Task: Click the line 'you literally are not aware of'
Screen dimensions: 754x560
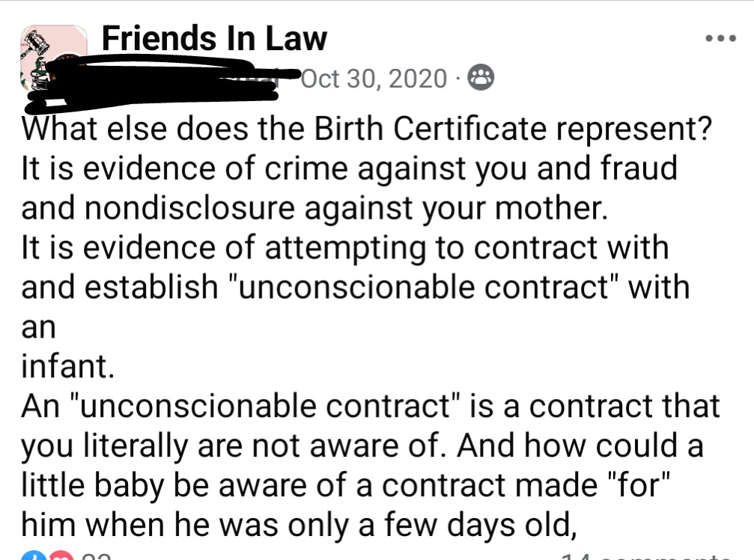Action: (x=362, y=446)
